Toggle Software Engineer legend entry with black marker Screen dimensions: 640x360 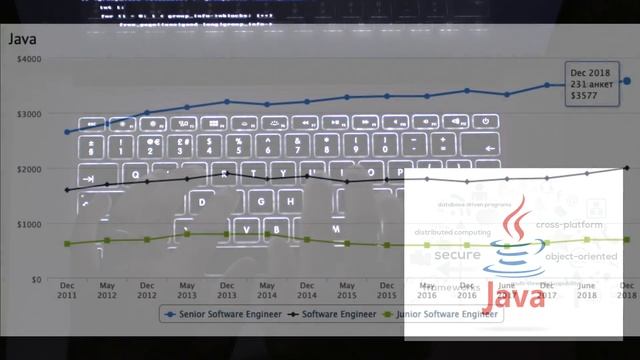pos(332,314)
